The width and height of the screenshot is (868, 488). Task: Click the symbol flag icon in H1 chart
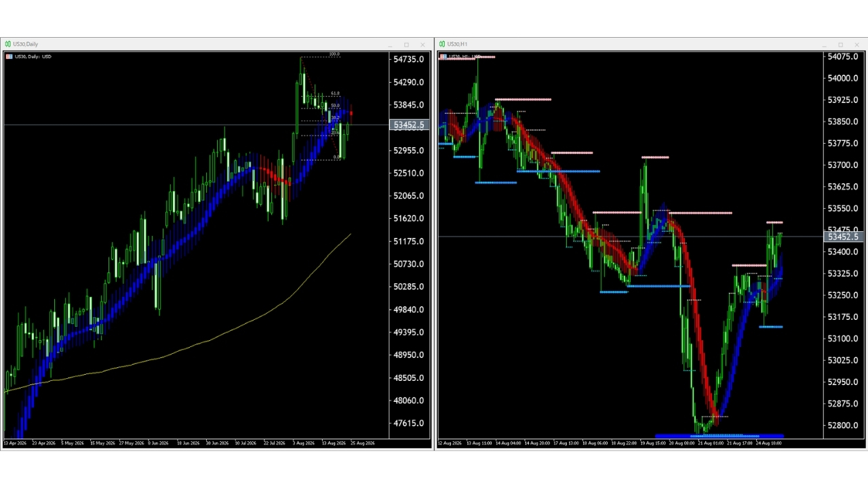click(x=443, y=56)
